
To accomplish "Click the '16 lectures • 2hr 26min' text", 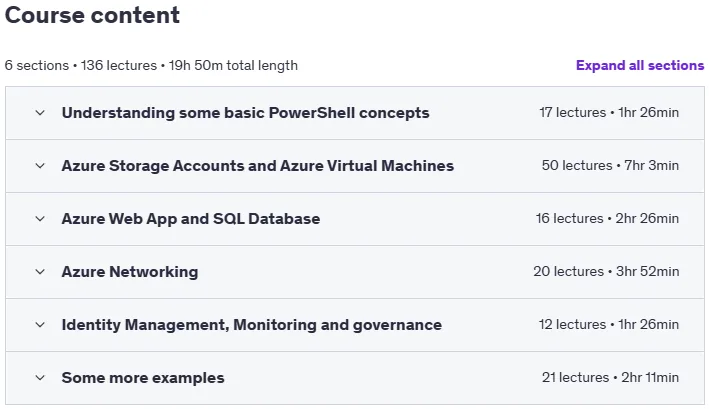I will [x=607, y=218].
